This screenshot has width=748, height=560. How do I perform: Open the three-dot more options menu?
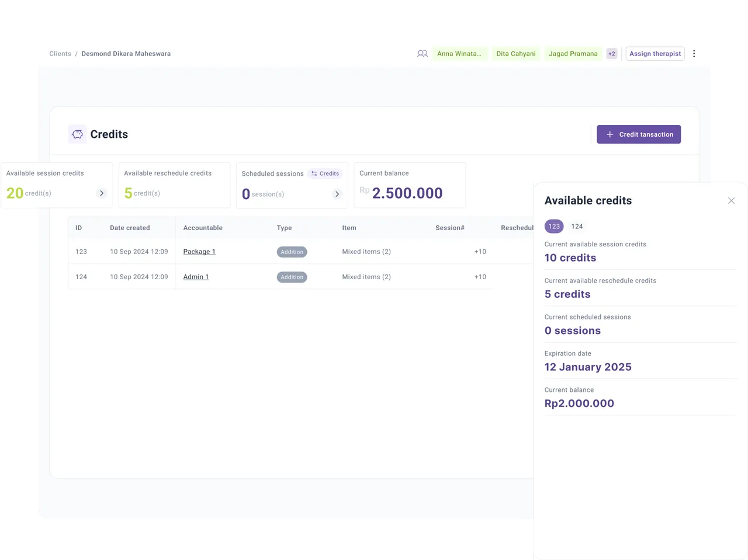[x=694, y=54]
